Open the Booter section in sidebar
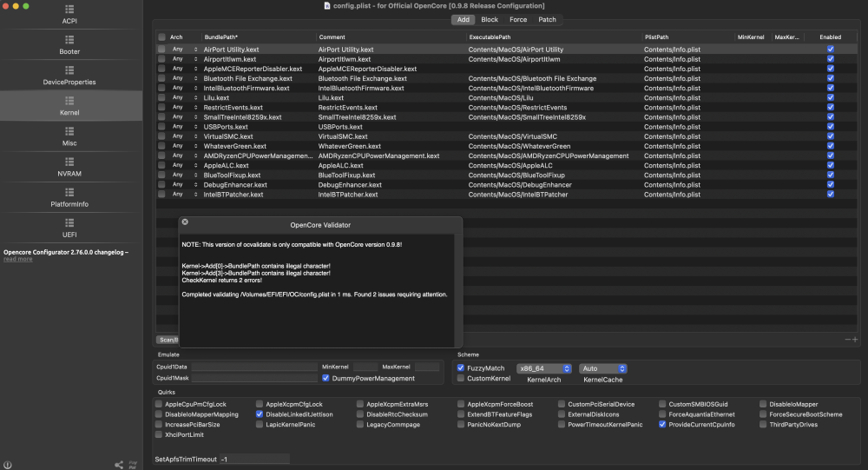Image resolution: width=868 pixels, height=470 pixels. tap(69, 45)
